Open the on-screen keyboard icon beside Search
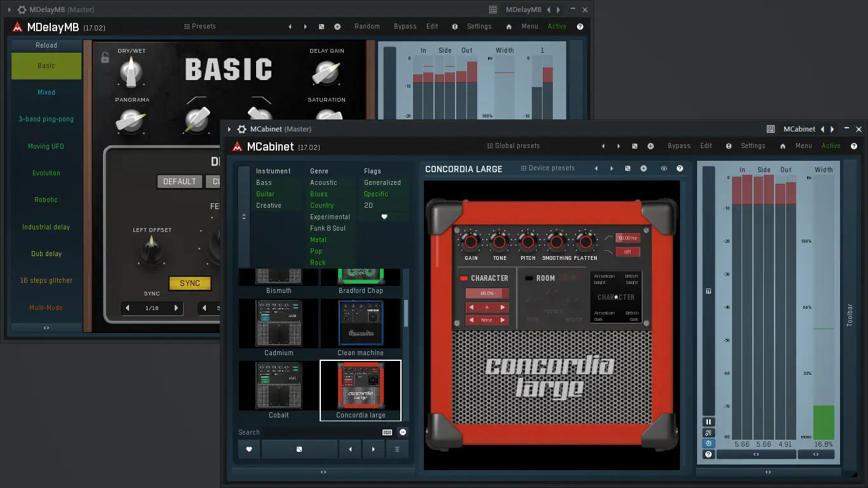Image resolution: width=868 pixels, height=488 pixels. (387, 431)
